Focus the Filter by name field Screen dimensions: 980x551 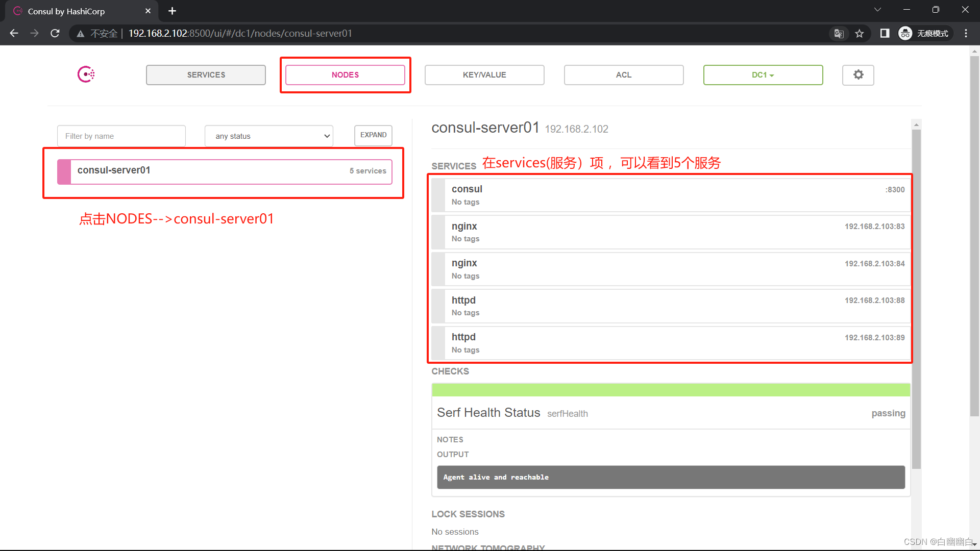121,136
